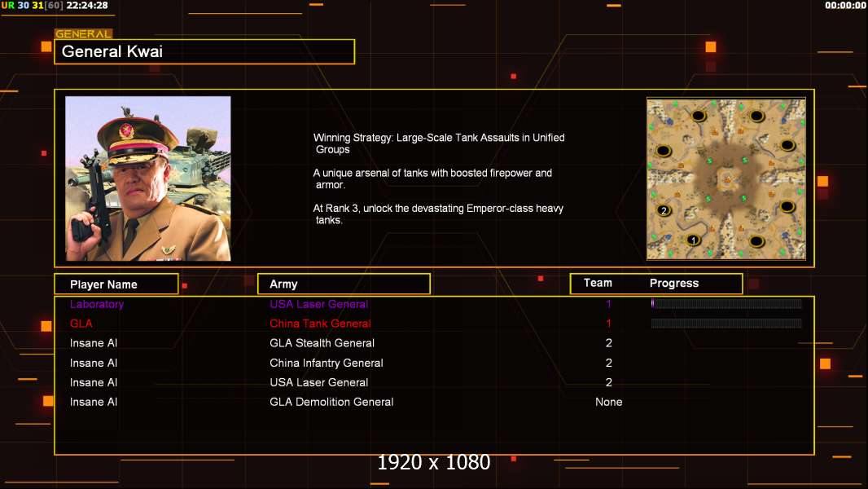868x489 pixels.
Task: Click the China Tank General army
Action: coord(321,324)
